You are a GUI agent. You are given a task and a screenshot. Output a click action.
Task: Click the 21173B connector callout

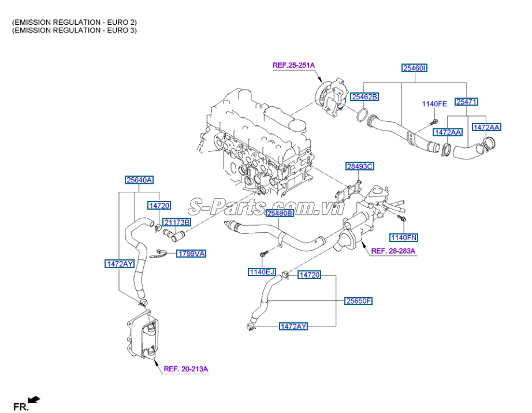click(177, 221)
